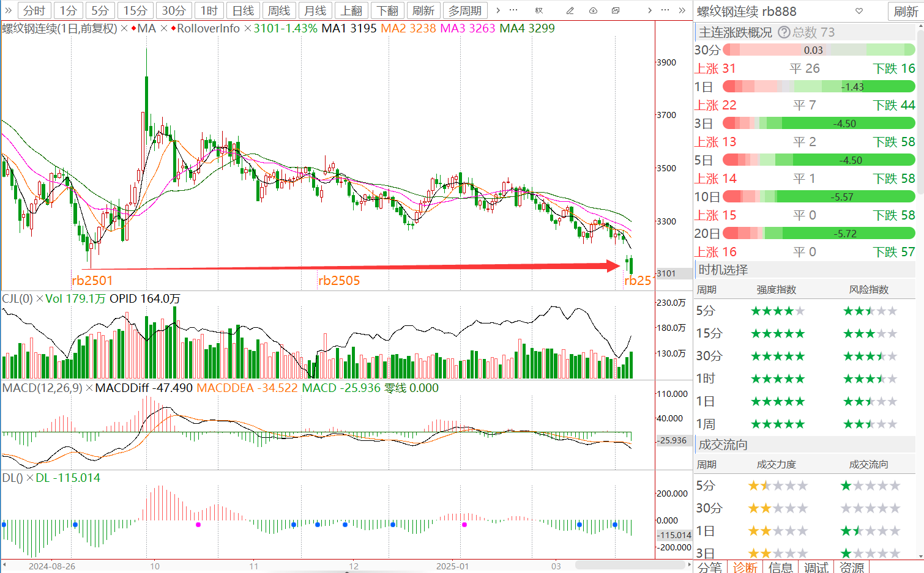Open the 分笔 bottom tab

(710, 567)
